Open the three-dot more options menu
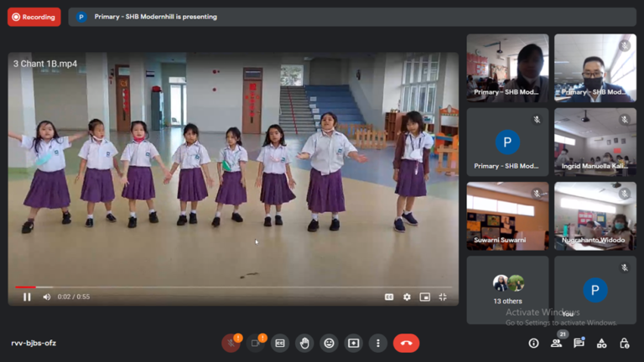Viewport: 644px width, 362px height. tap(378, 343)
